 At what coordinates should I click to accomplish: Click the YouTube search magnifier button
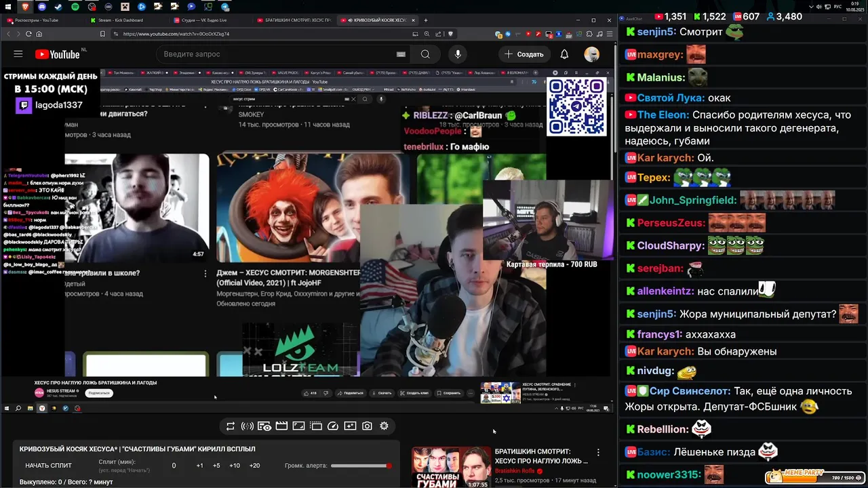pos(425,54)
